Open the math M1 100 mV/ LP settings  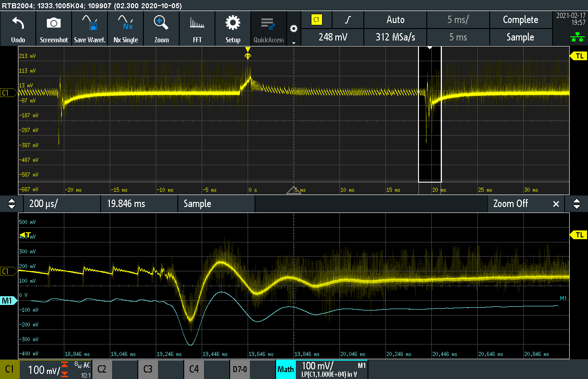[332, 369]
